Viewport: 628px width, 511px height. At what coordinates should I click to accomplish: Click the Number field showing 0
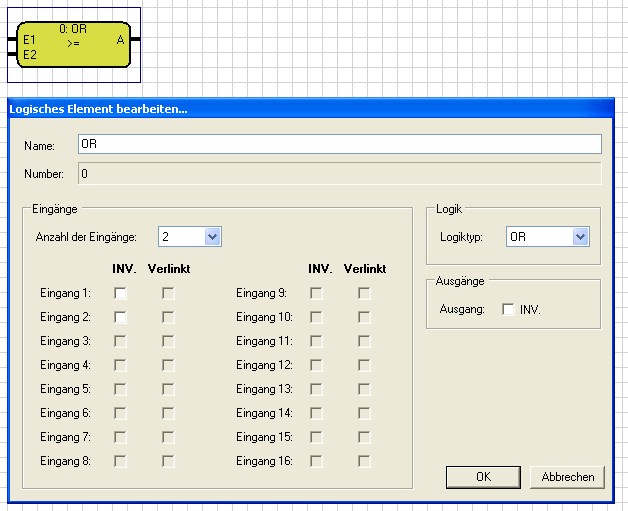(340, 173)
